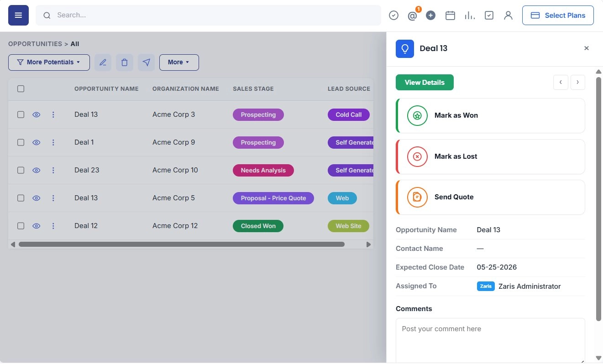Click the Closed Won stage badge

click(x=258, y=226)
